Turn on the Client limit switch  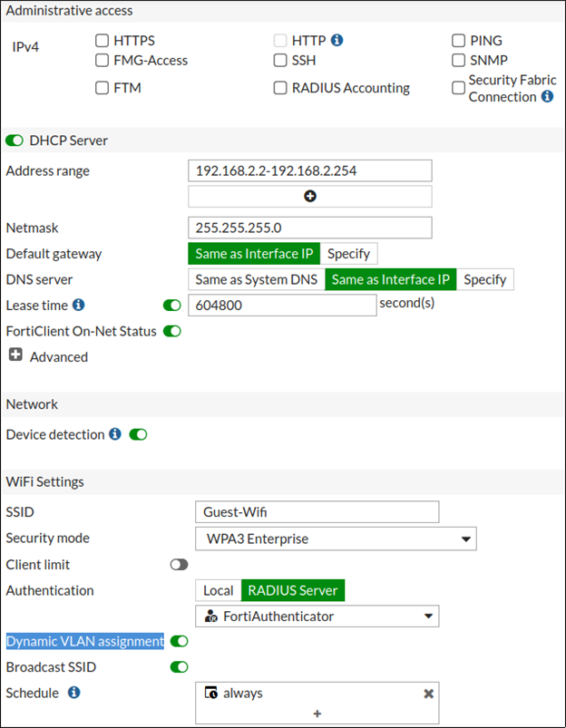click(179, 565)
